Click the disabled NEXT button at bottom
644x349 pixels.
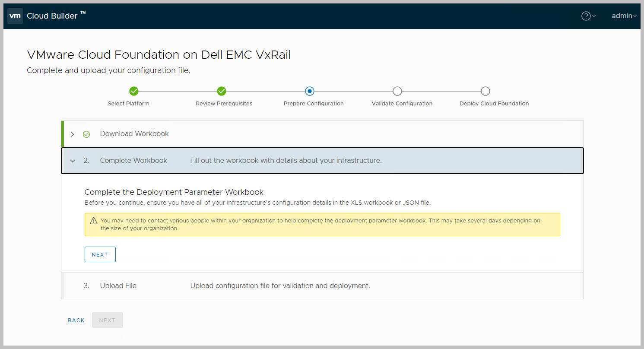[x=107, y=320]
